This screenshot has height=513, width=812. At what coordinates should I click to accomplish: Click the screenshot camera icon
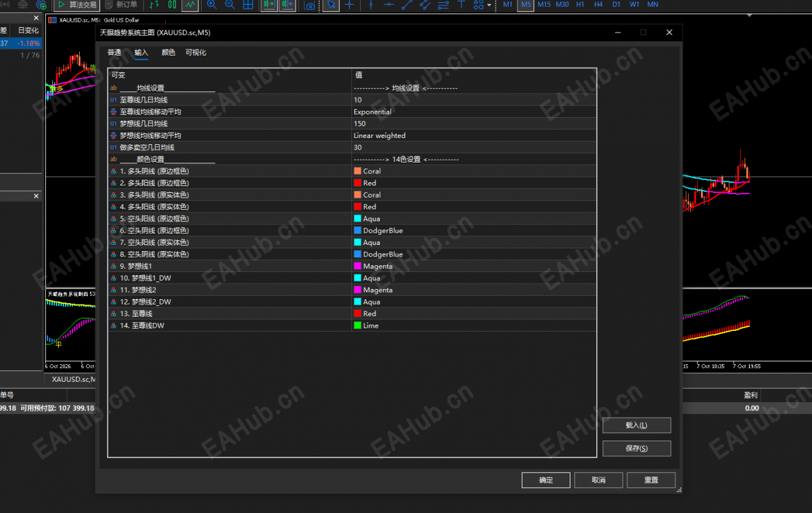point(310,5)
